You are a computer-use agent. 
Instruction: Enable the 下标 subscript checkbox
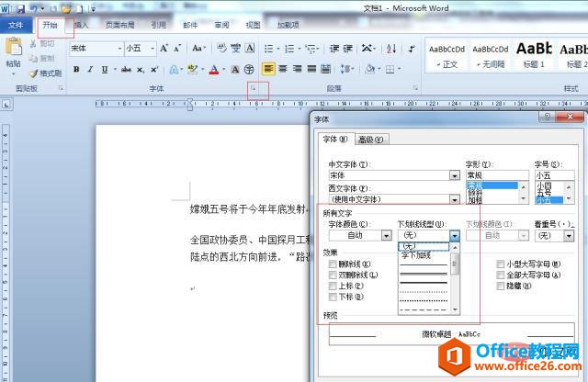(x=333, y=297)
